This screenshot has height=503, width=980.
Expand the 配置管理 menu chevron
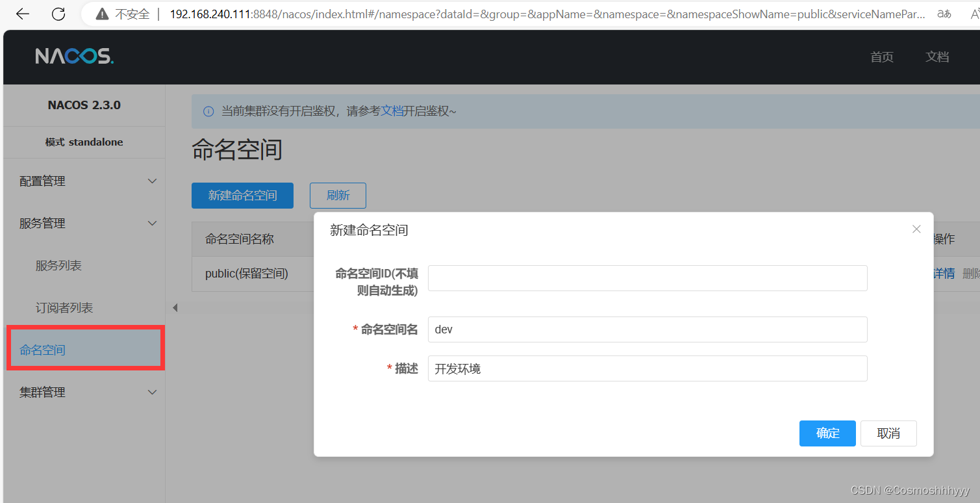click(x=152, y=181)
